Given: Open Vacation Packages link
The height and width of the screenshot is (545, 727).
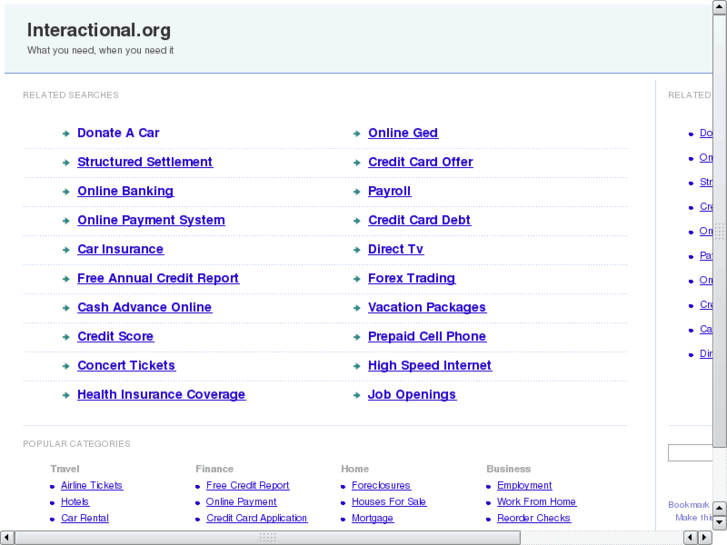Looking at the screenshot, I should click(x=427, y=308).
